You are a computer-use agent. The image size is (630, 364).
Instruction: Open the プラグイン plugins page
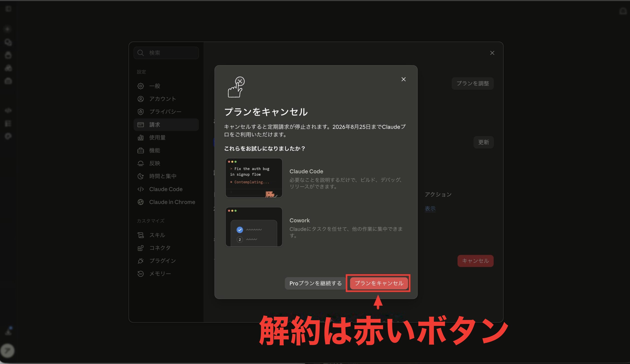click(166, 261)
